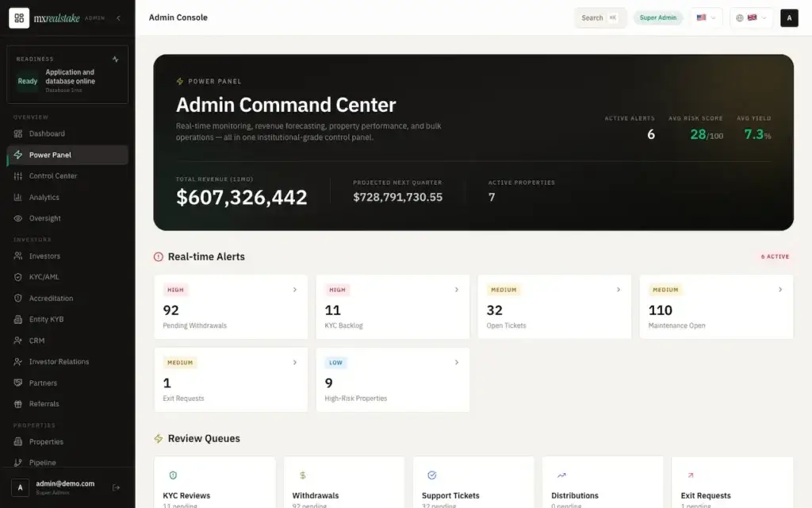The width and height of the screenshot is (812, 508).
Task: Click the mxrealstake logo icon
Action: coord(19,18)
